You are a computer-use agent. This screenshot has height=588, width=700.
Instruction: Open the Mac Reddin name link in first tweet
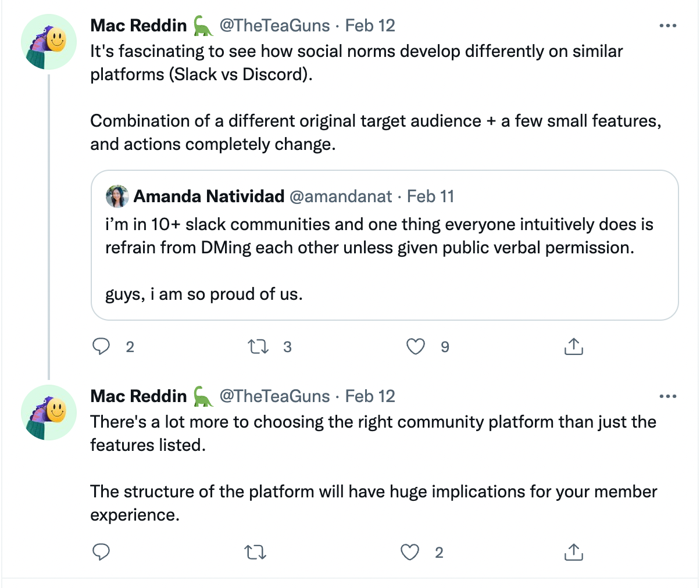click(x=138, y=26)
